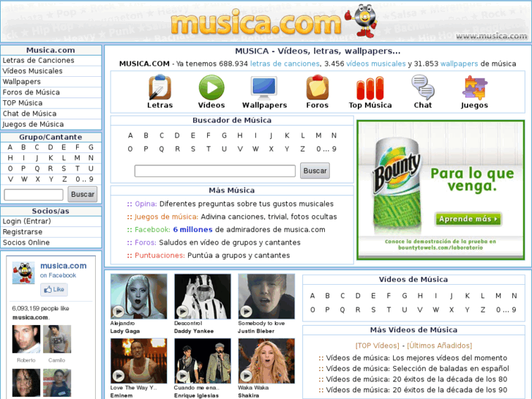This screenshot has height=399, width=532.
Task: Open the [Últimos Añadidos] link
Action: point(439,346)
